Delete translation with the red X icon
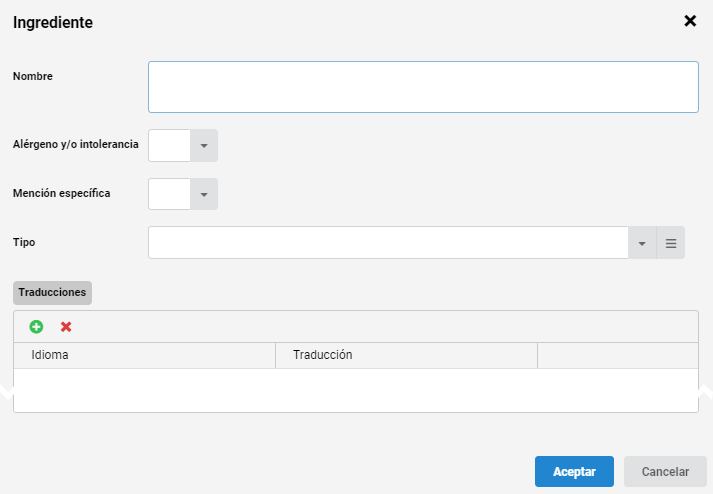This screenshot has width=713, height=494. tap(66, 327)
